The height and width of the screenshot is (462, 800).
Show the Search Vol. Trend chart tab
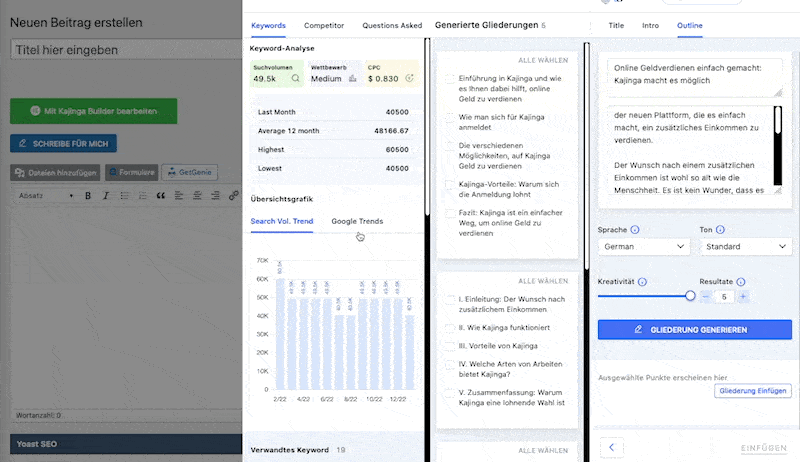pyautogui.click(x=282, y=221)
